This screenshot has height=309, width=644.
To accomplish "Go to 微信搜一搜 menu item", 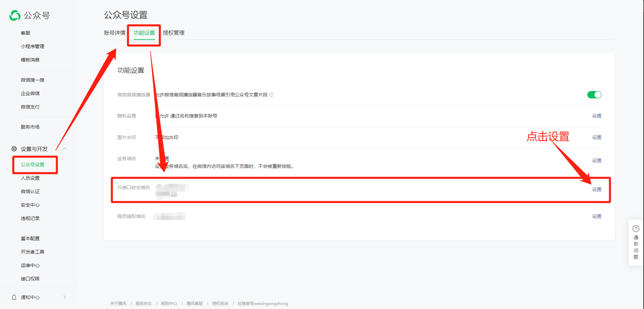I will pos(33,80).
